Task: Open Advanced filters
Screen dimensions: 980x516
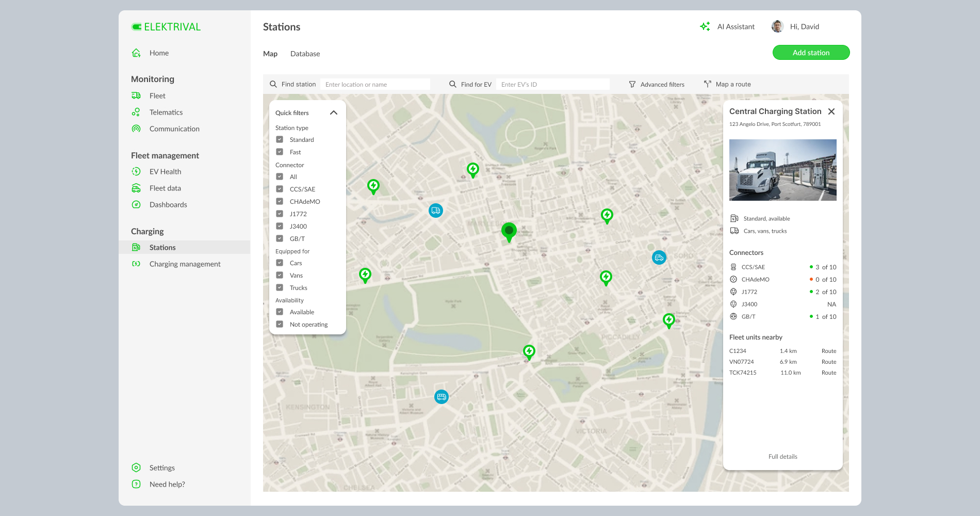Action: click(x=657, y=84)
